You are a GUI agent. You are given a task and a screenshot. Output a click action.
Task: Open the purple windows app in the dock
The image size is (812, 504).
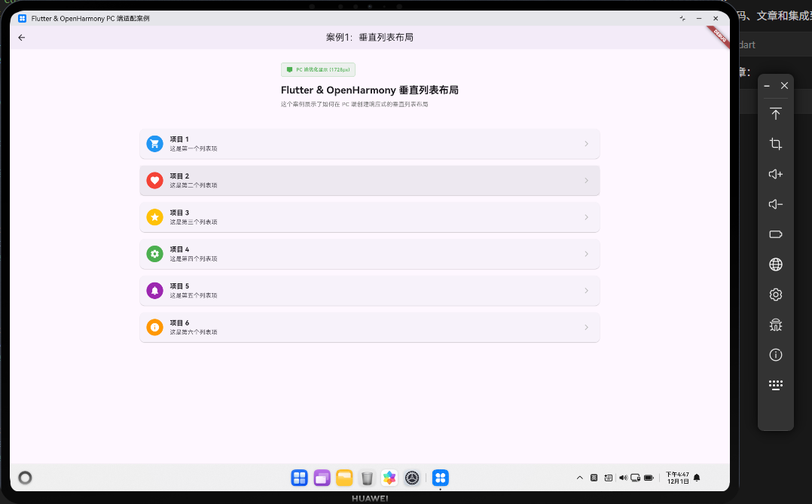tap(322, 478)
